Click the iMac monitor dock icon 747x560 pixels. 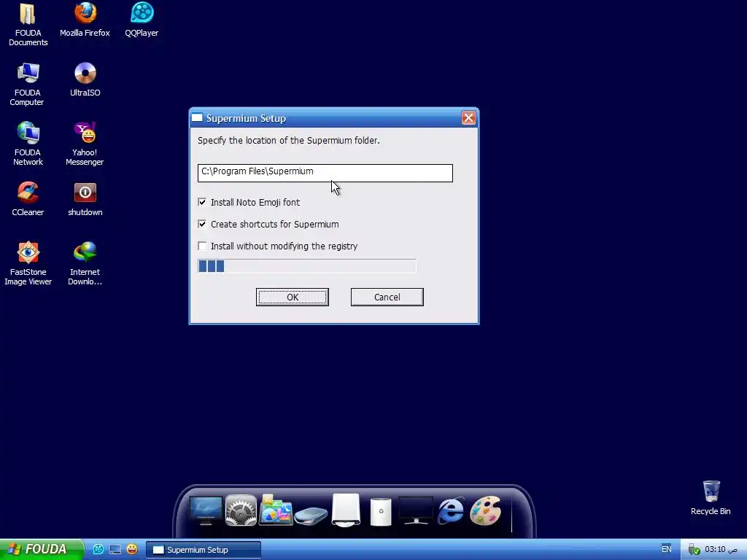206,510
